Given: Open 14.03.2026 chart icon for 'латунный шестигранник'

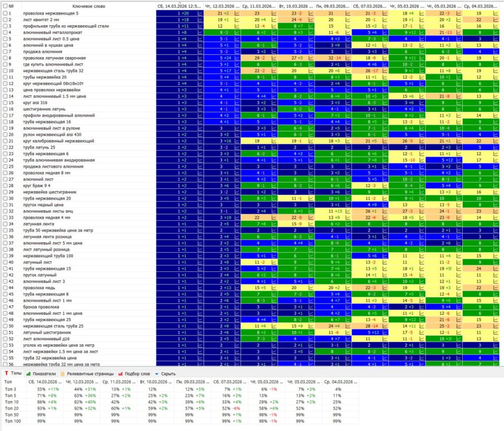Looking at the screenshot, I should [200, 332].
